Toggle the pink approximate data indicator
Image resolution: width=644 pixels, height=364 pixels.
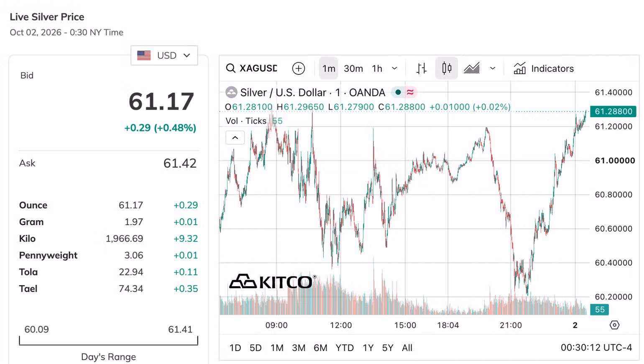410,92
